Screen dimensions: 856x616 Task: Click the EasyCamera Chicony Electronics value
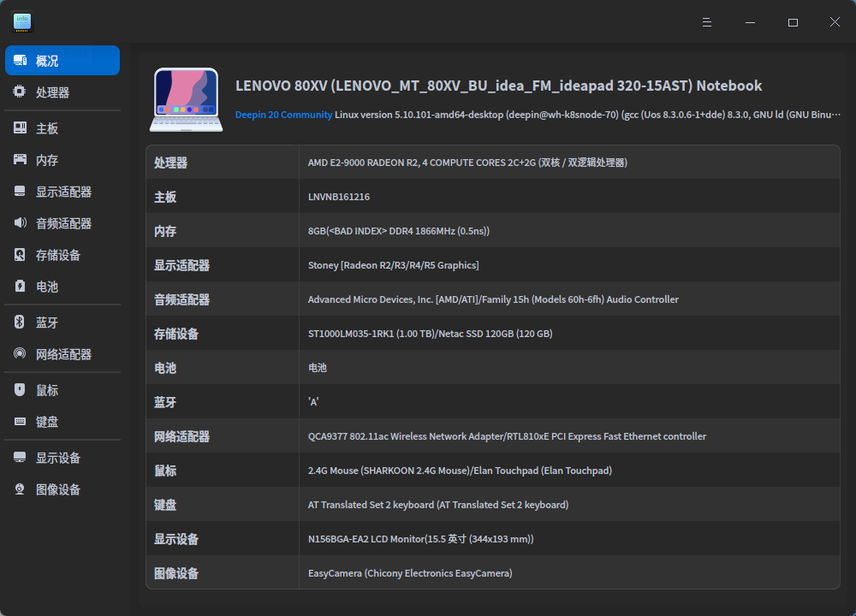[410, 573]
